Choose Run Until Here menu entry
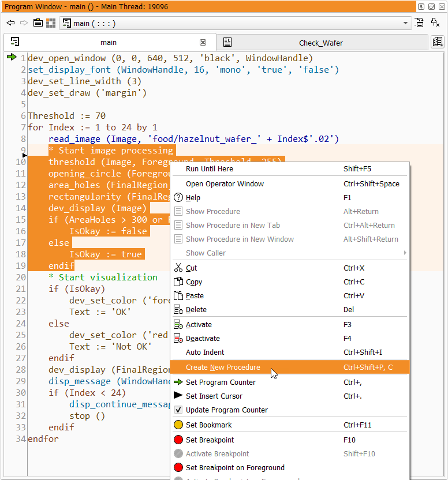448x480 pixels. [210, 169]
